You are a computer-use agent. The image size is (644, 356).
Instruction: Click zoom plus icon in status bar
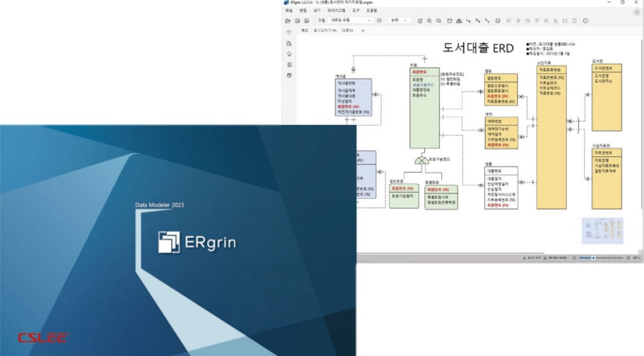click(628, 258)
